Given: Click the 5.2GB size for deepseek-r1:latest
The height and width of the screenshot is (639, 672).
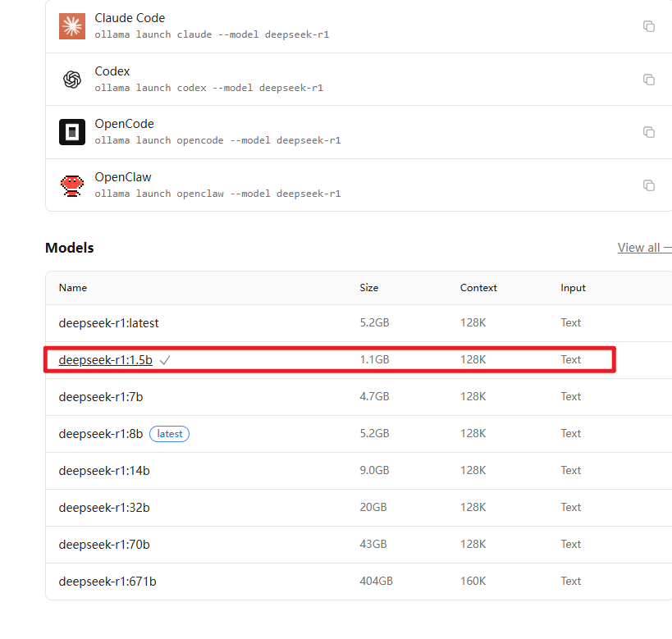Looking at the screenshot, I should [375, 322].
